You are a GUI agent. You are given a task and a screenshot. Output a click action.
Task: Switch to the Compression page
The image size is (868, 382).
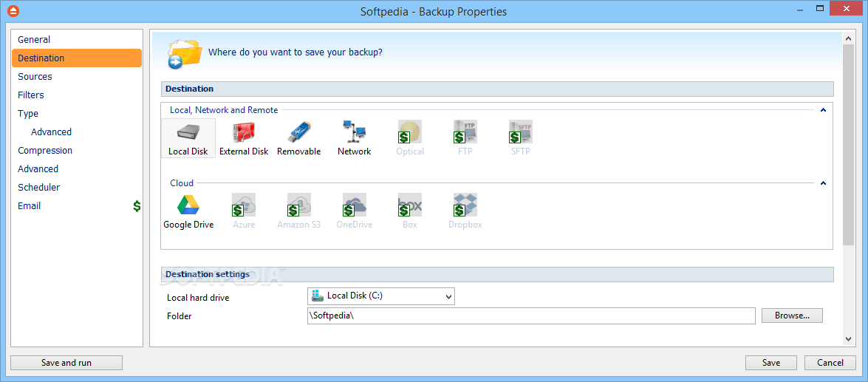click(77, 151)
